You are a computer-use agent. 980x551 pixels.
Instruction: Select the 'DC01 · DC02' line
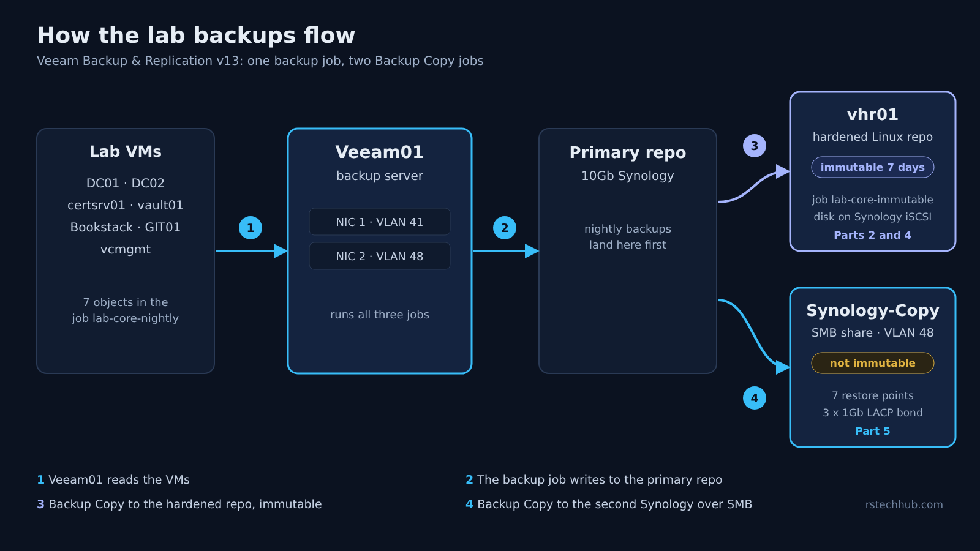point(126,183)
